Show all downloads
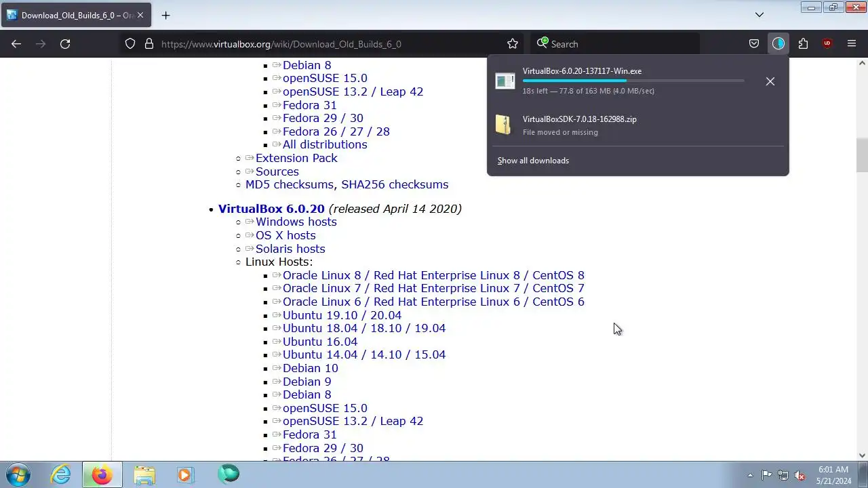The width and height of the screenshot is (868, 488). (533, 161)
